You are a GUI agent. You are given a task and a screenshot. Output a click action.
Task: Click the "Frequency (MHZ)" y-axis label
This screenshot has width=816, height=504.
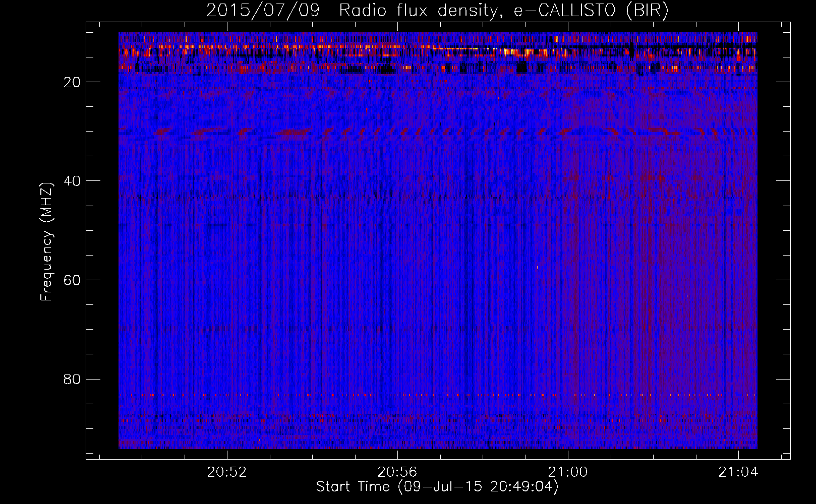(46, 242)
